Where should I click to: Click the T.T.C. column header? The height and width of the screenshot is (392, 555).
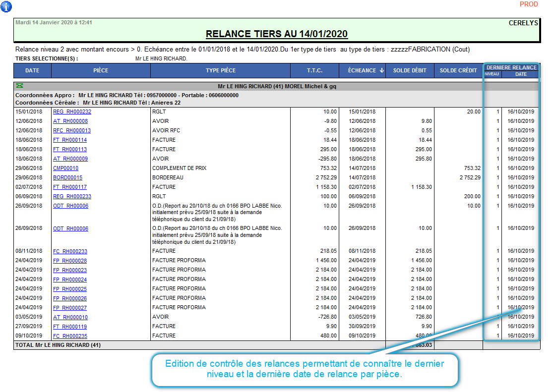pos(314,70)
